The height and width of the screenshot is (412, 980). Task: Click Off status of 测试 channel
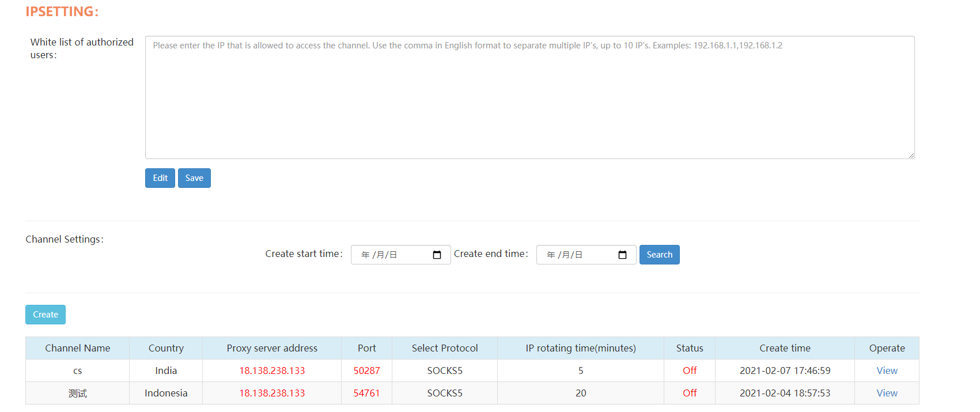click(x=690, y=393)
